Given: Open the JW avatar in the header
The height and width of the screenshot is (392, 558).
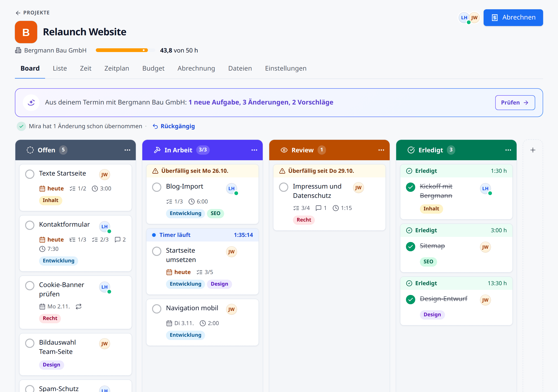Looking at the screenshot, I should [474, 18].
